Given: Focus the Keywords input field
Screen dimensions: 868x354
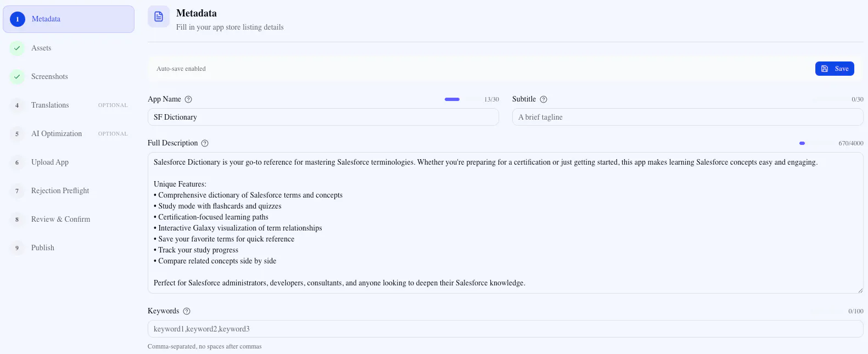Looking at the screenshot, I should pos(506,329).
